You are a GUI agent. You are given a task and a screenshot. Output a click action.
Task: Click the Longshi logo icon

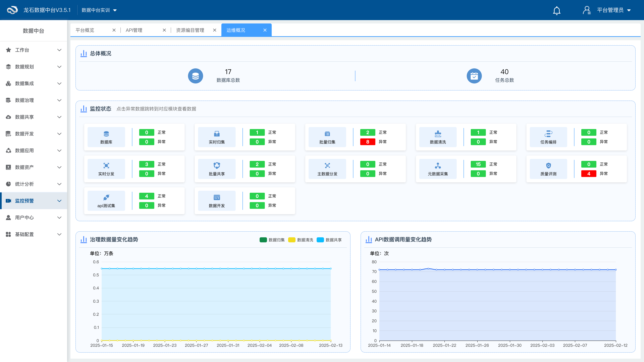click(x=12, y=10)
